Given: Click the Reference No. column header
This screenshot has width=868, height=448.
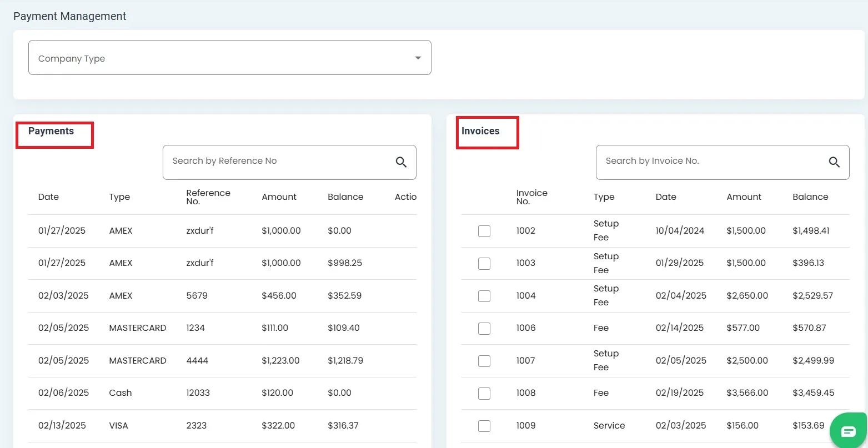Looking at the screenshot, I should click(x=208, y=197).
